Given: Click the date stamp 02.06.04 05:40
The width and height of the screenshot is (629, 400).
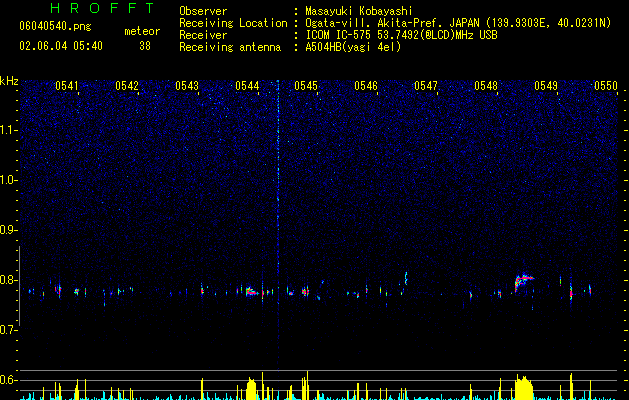Looking at the screenshot, I should (61, 46).
